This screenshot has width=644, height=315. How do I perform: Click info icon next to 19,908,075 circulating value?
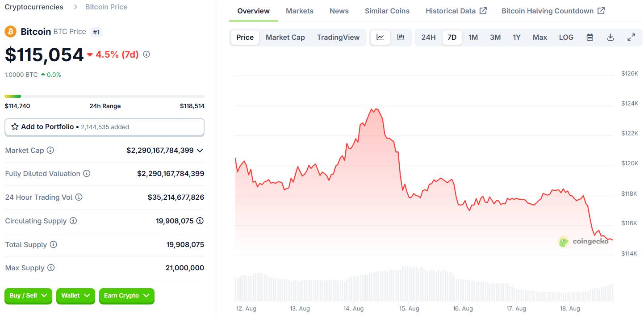(x=200, y=221)
